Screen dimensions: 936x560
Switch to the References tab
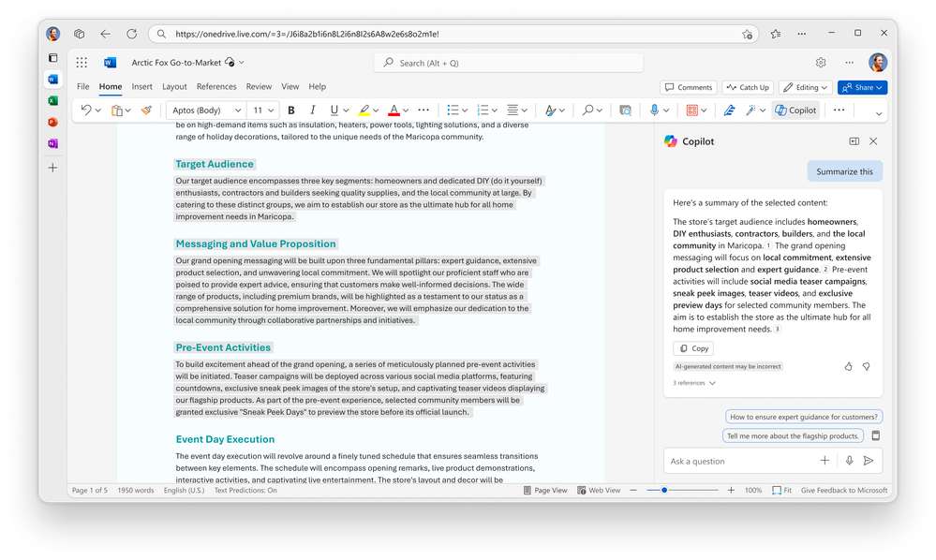pyautogui.click(x=216, y=86)
